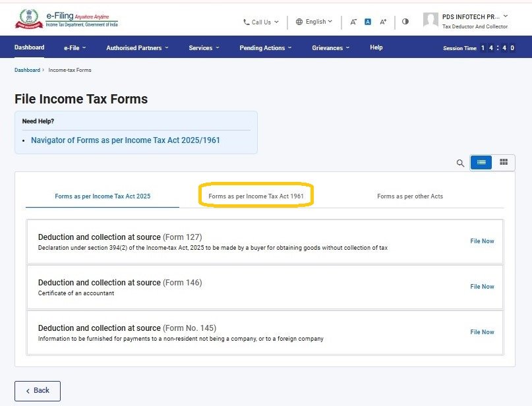The width and height of the screenshot is (532, 406).
Task: Open the search magnifier icon above the forms list
Action: [x=460, y=163]
